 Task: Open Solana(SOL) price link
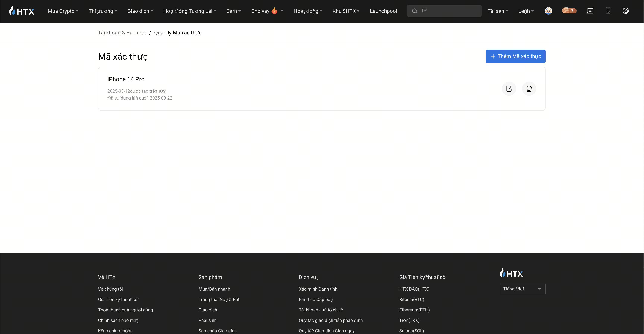coord(411,331)
